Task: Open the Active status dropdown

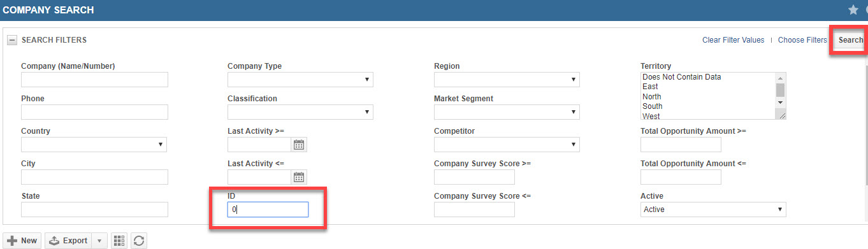Action: click(x=713, y=210)
